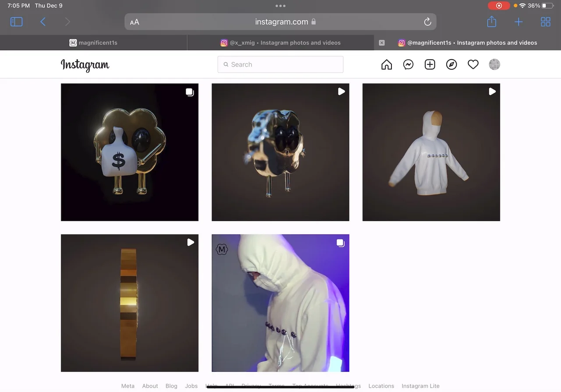The height and width of the screenshot is (392, 561).
Task: Switch to the magnificent1s tab
Action: click(93, 43)
